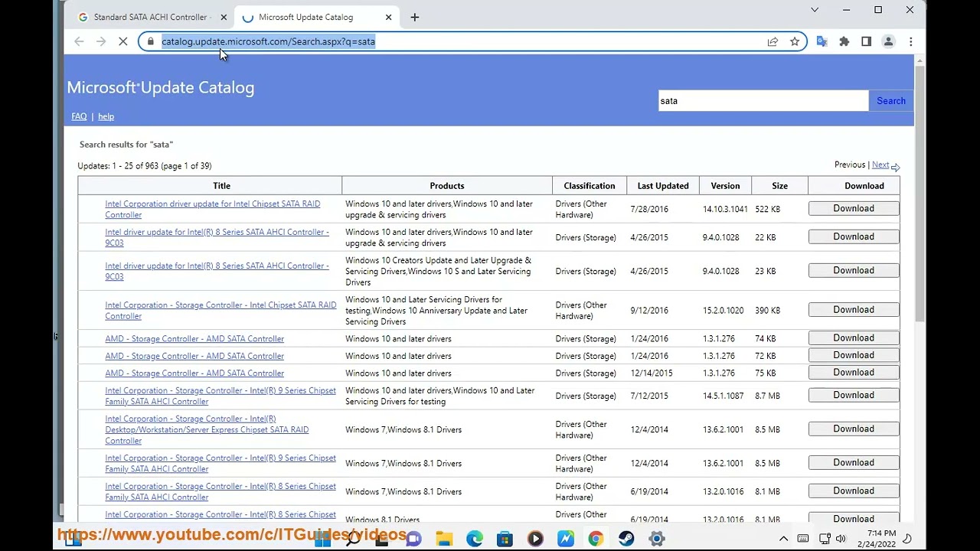
Task: Open the Chrome profile avatar
Action: [x=888, y=41]
